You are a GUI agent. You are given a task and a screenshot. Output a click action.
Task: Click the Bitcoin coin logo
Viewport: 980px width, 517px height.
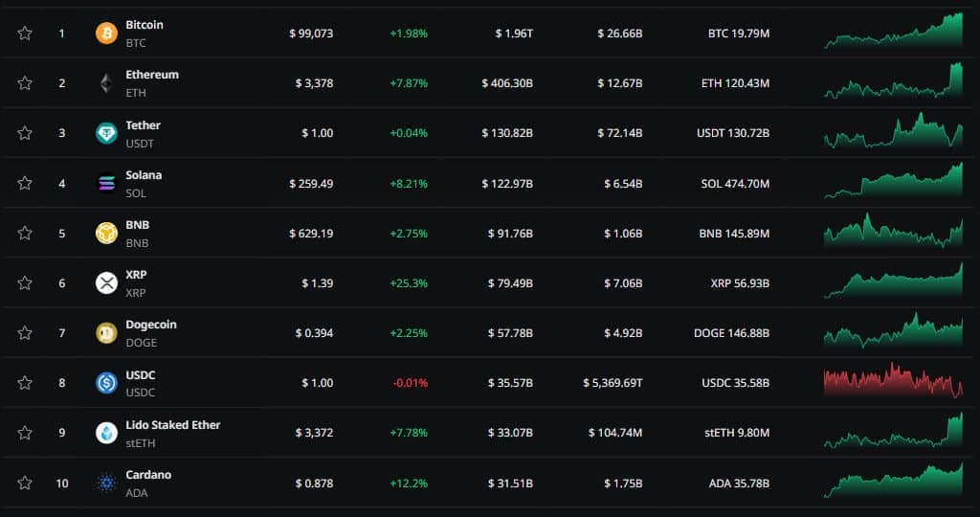point(106,34)
